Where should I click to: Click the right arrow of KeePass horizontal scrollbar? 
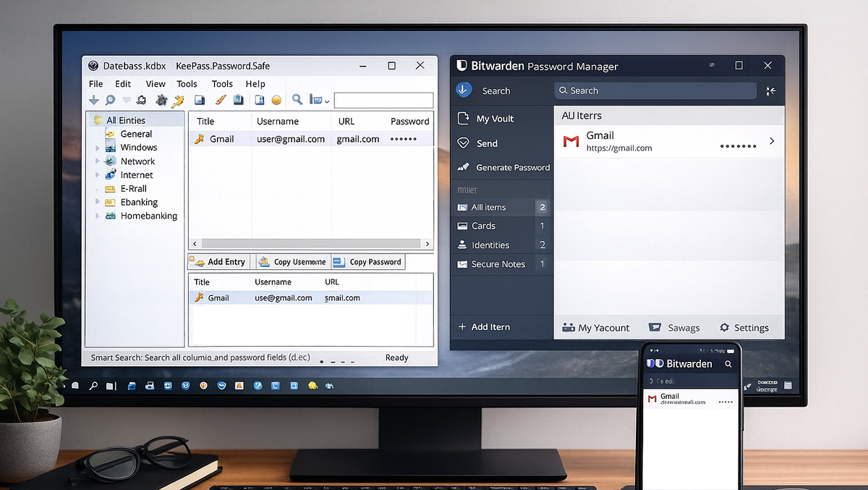coord(427,244)
